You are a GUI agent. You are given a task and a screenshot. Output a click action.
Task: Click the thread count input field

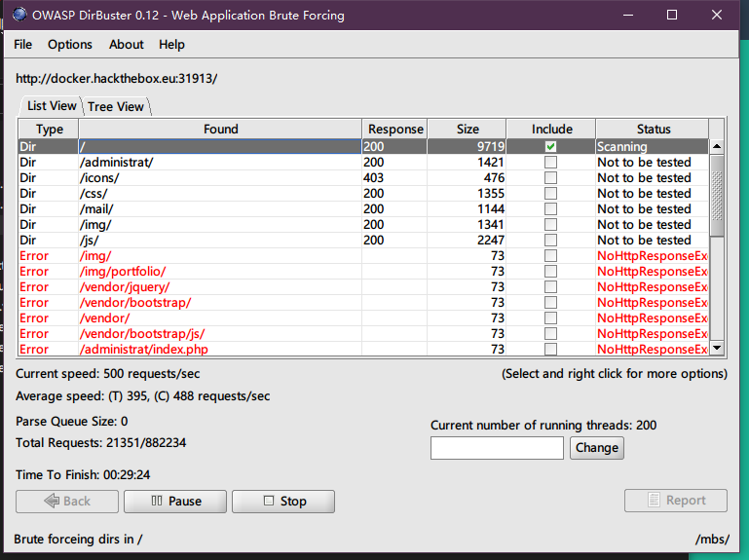pyautogui.click(x=497, y=448)
